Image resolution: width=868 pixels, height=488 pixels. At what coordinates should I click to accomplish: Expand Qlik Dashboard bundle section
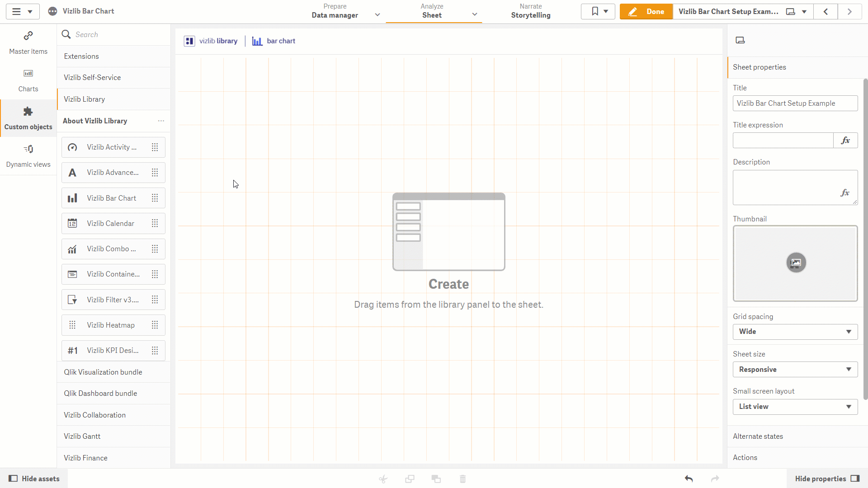tap(113, 393)
